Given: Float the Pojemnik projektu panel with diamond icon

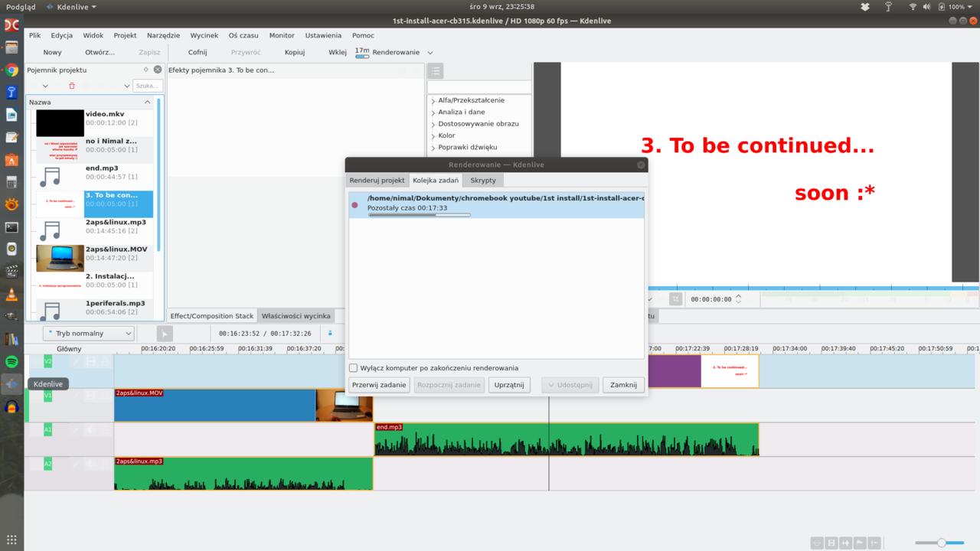Looking at the screenshot, I should [146, 70].
